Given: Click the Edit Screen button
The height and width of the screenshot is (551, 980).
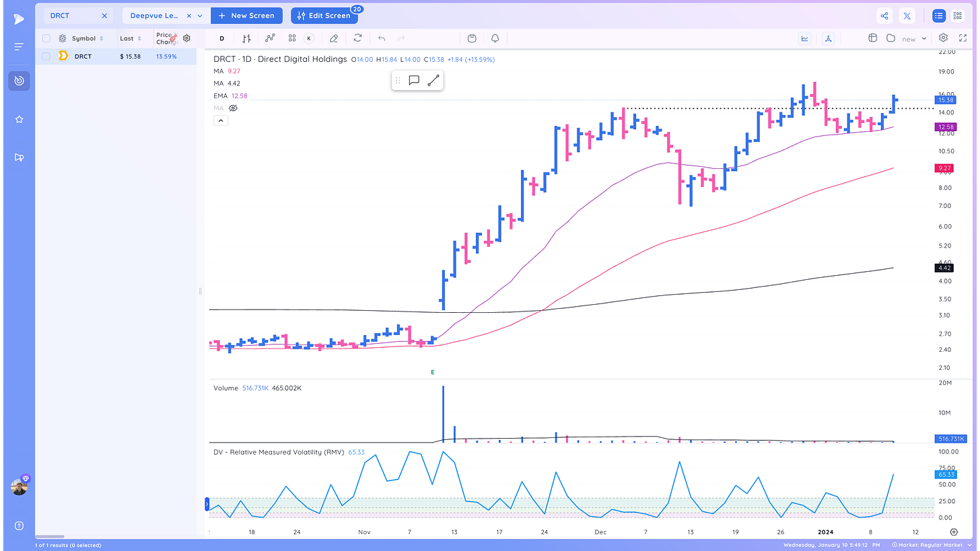Looking at the screenshot, I should (323, 15).
